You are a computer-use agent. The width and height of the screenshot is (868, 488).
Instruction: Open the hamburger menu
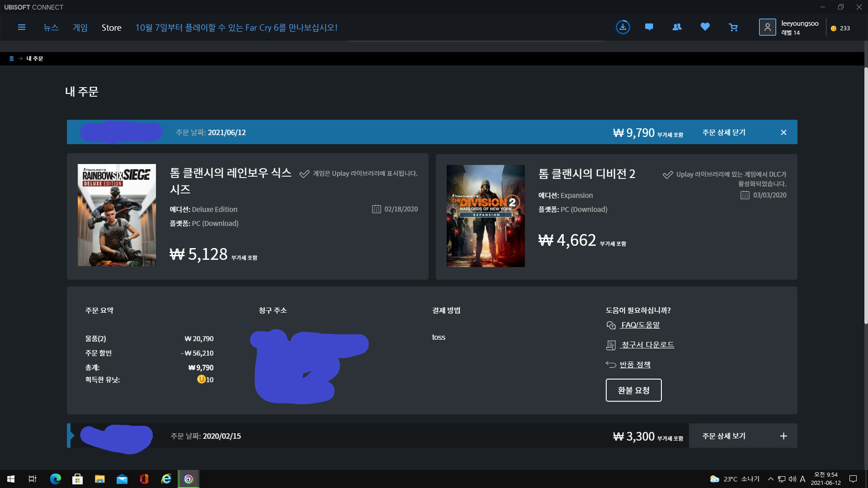pyautogui.click(x=21, y=28)
